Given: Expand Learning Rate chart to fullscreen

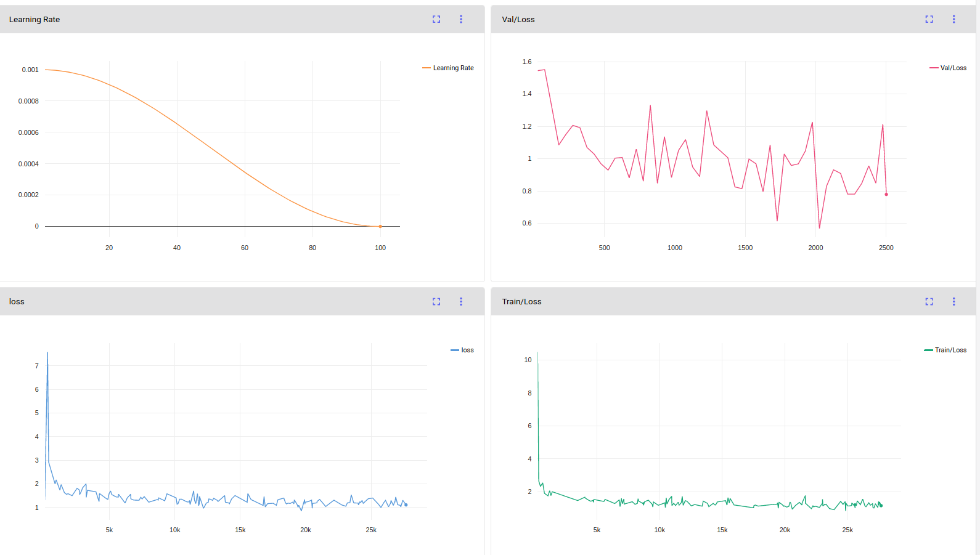Looking at the screenshot, I should tap(436, 19).
